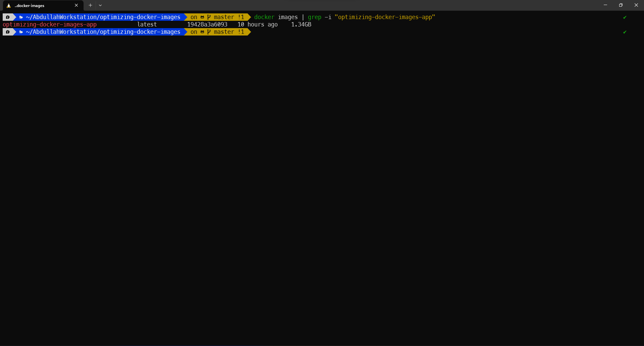Open a new terminal tab
644x346 pixels.
pos(90,5)
